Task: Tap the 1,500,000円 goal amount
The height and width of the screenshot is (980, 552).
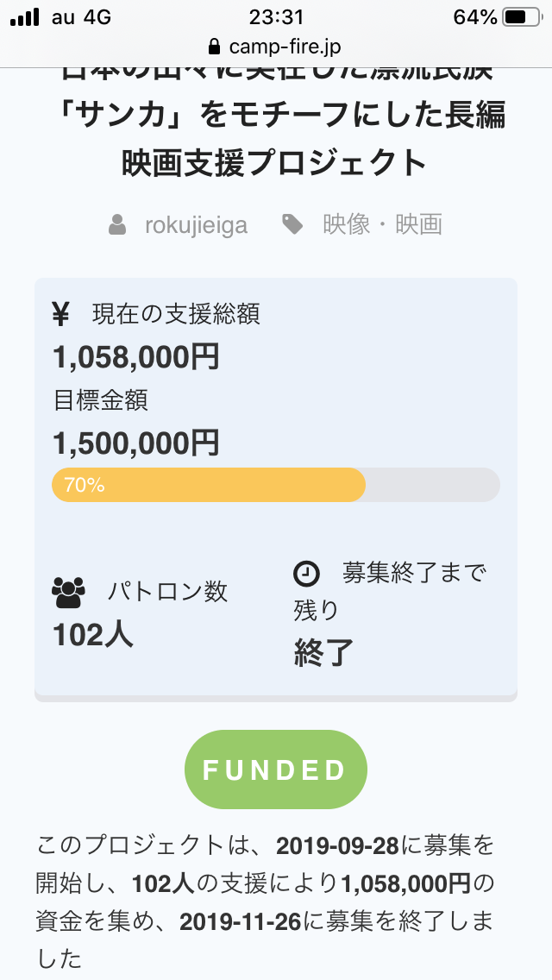Action: click(136, 443)
